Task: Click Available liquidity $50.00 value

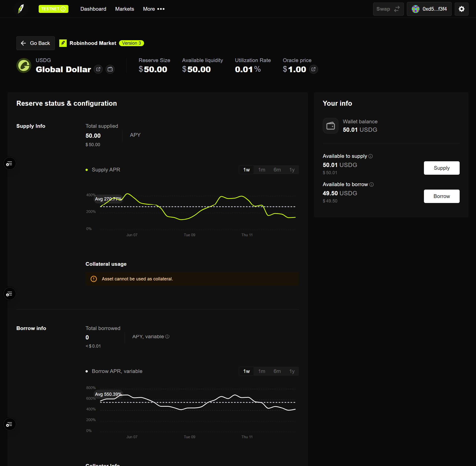Action: point(196,69)
